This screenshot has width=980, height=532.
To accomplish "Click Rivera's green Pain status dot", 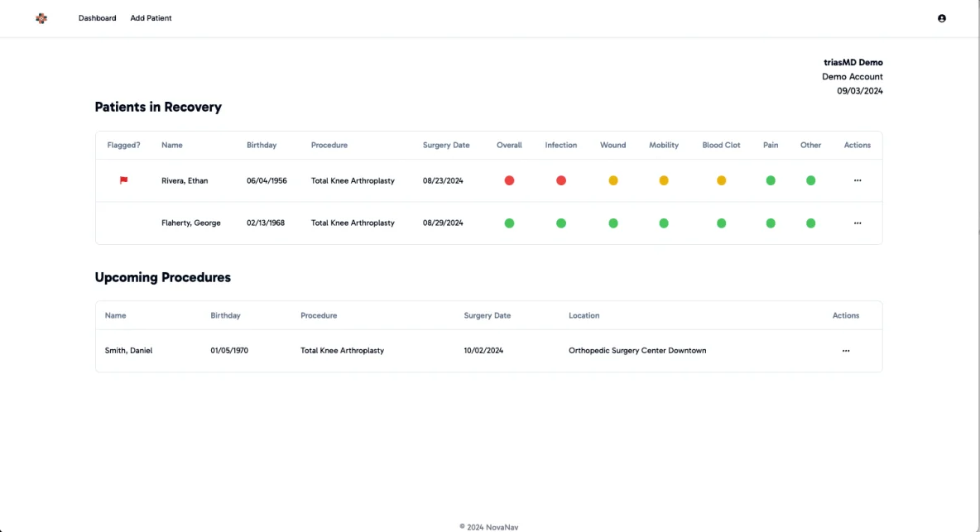I will click(x=771, y=180).
